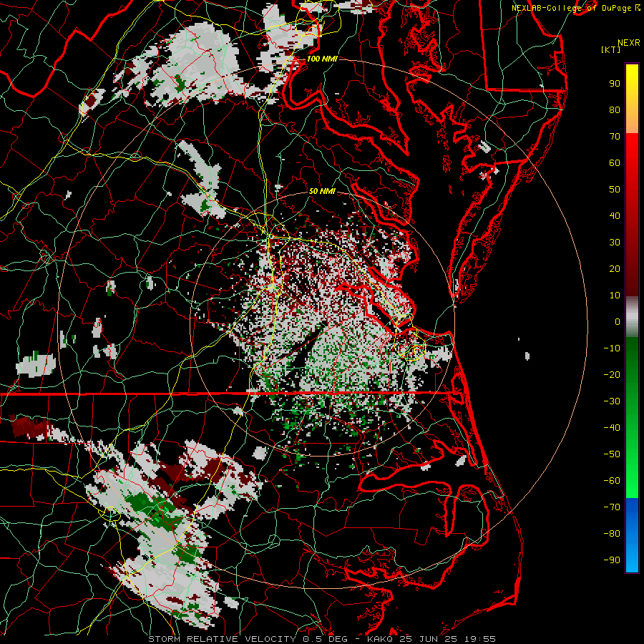Click the -10 knot scale value
Screen dimensions: 644x644
coord(612,348)
